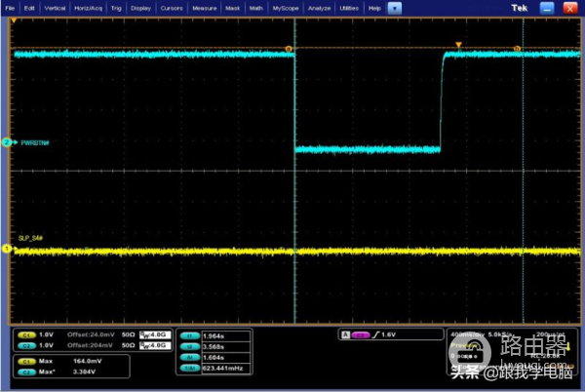The image size is (585, 392).
Task: Open the Cursors menu
Action: 172,7
